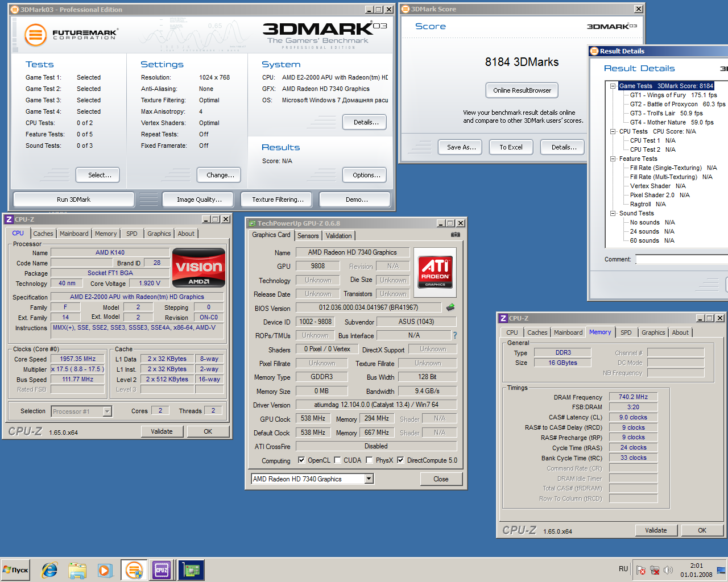
Task: Collapse the Feature Tests tree node
Action: coord(613,159)
